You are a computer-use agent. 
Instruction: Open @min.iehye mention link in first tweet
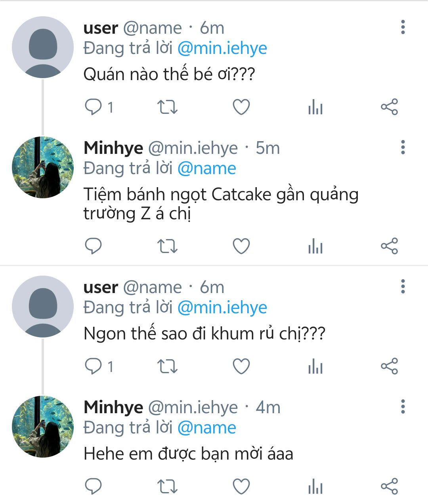222,48
